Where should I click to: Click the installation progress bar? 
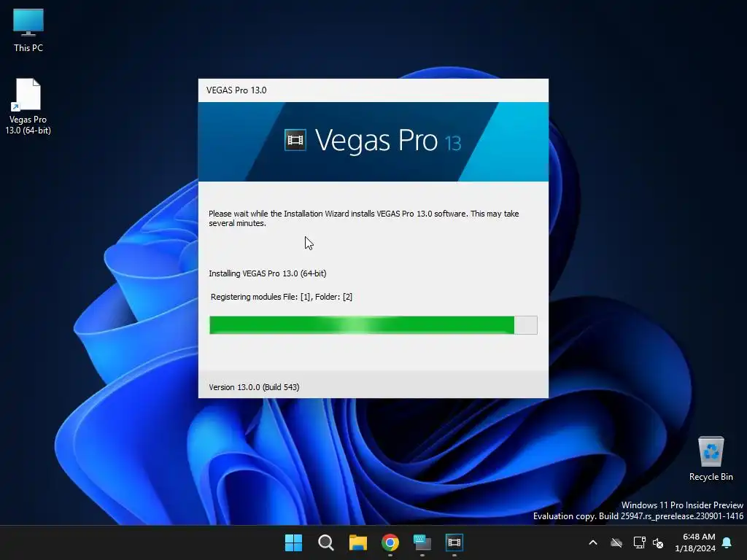[x=373, y=325]
